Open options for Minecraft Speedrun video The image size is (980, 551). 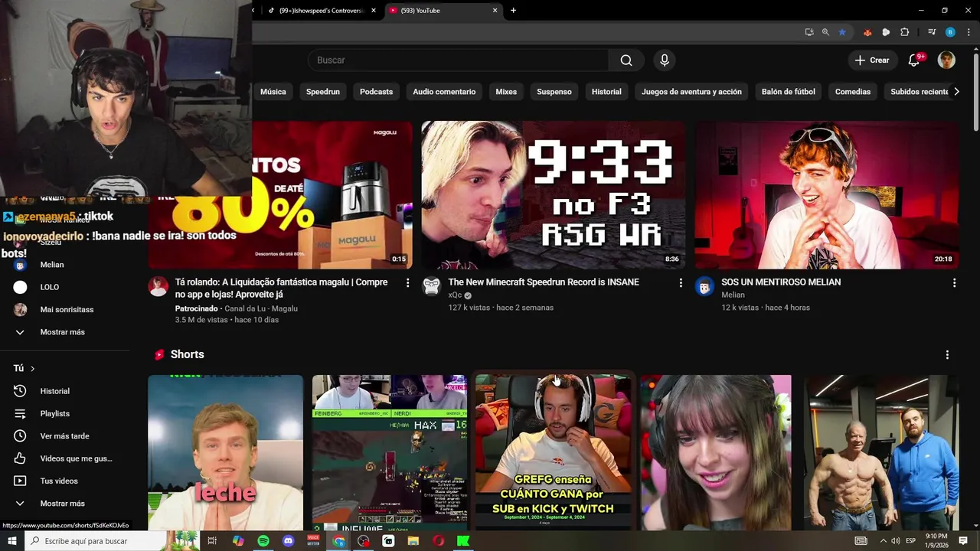(x=681, y=283)
